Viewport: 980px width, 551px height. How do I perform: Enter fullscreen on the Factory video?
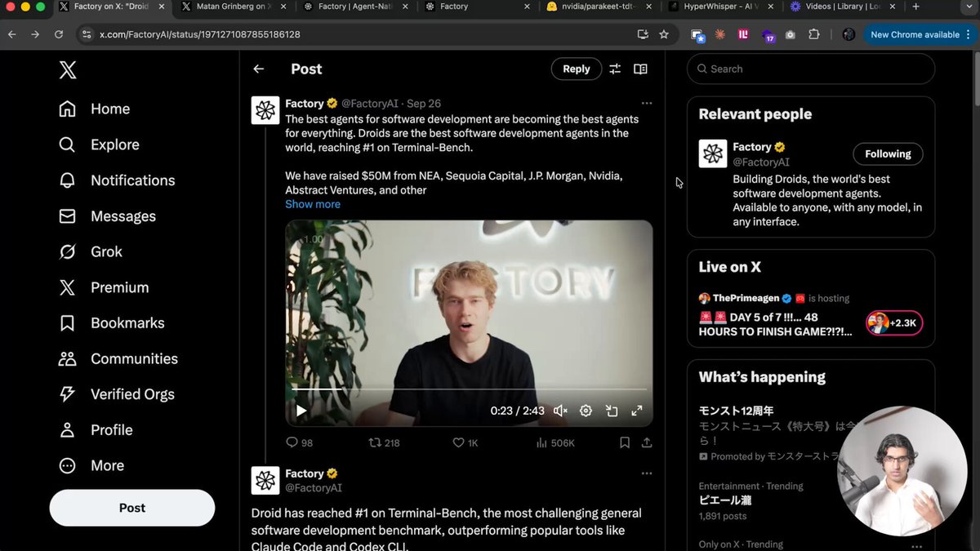[636, 411]
